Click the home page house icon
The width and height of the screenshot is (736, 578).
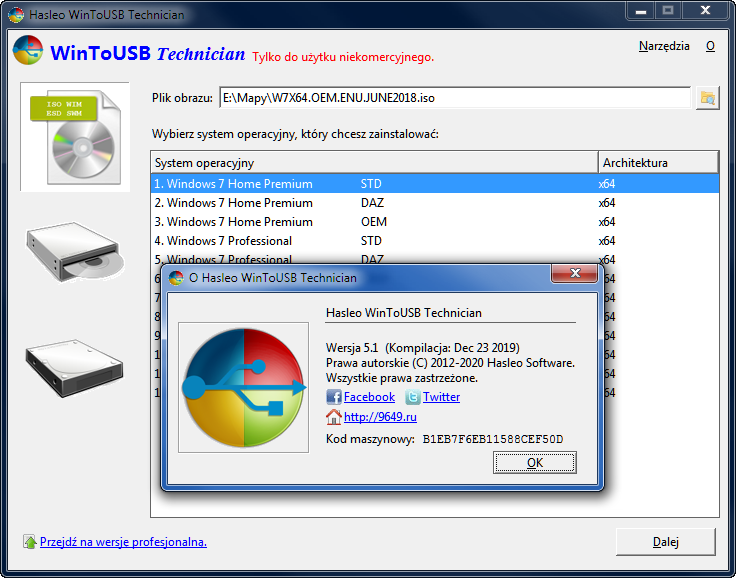click(x=334, y=417)
